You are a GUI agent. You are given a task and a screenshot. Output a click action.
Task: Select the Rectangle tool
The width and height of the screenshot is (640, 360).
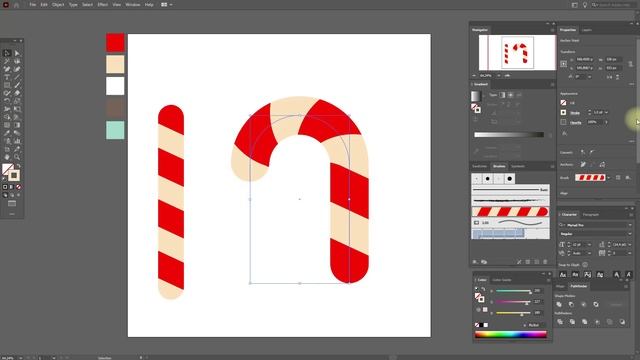pos(7,85)
